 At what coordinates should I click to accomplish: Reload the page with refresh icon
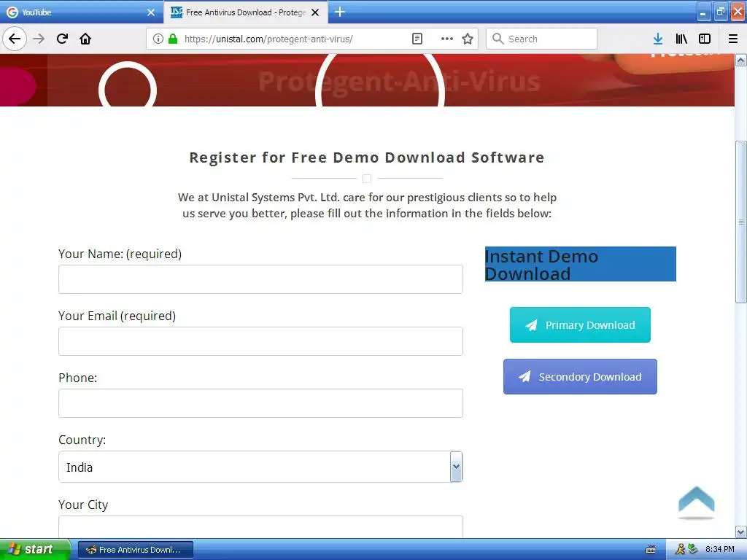63,39
